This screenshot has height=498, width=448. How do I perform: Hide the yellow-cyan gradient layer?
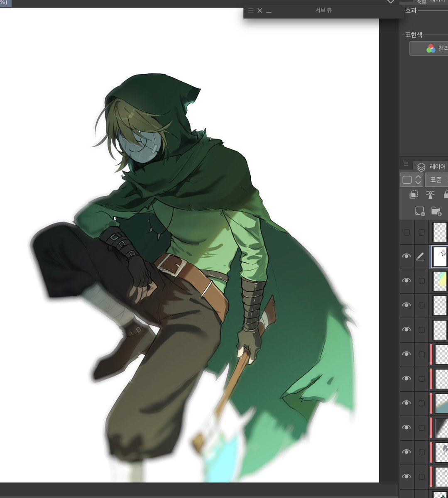pyautogui.click(x=406, y=281)
